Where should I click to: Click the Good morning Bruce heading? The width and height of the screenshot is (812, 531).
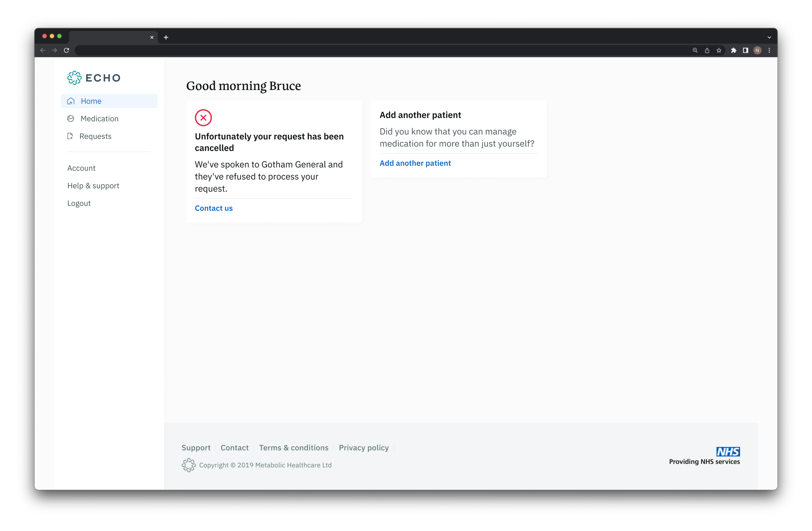coord(244,86)
